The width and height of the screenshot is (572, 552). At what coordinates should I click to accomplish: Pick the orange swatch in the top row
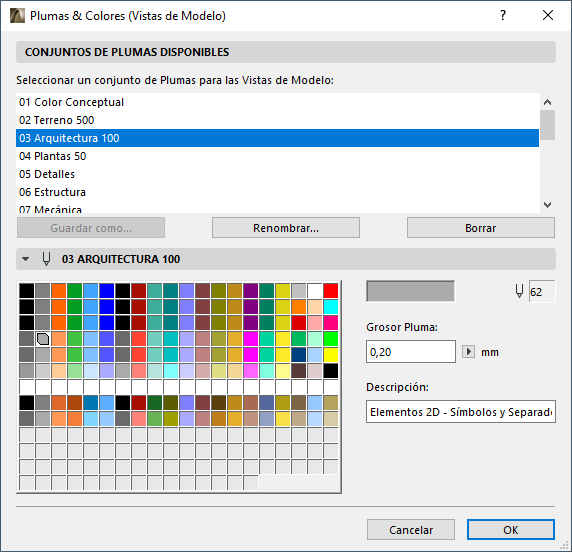[x=58, y=291]
